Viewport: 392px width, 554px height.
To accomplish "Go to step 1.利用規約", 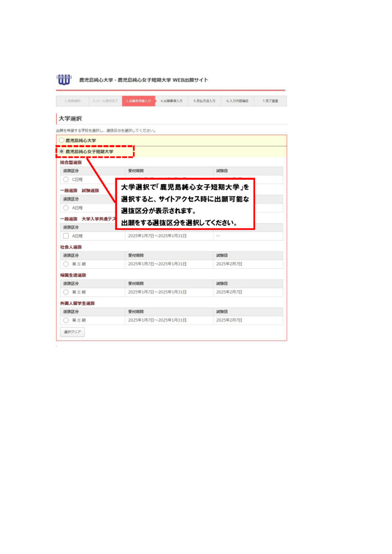I will pyautogui.click(x=72, y=101).
